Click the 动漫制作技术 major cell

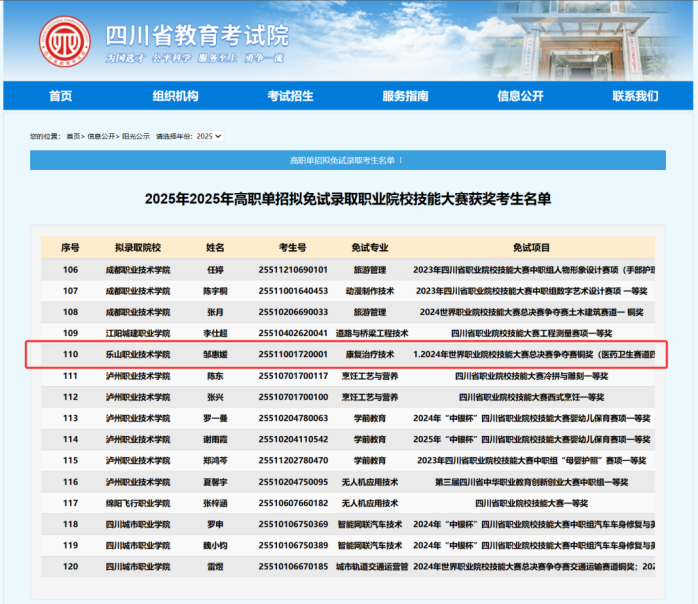(x=370, y=291)
